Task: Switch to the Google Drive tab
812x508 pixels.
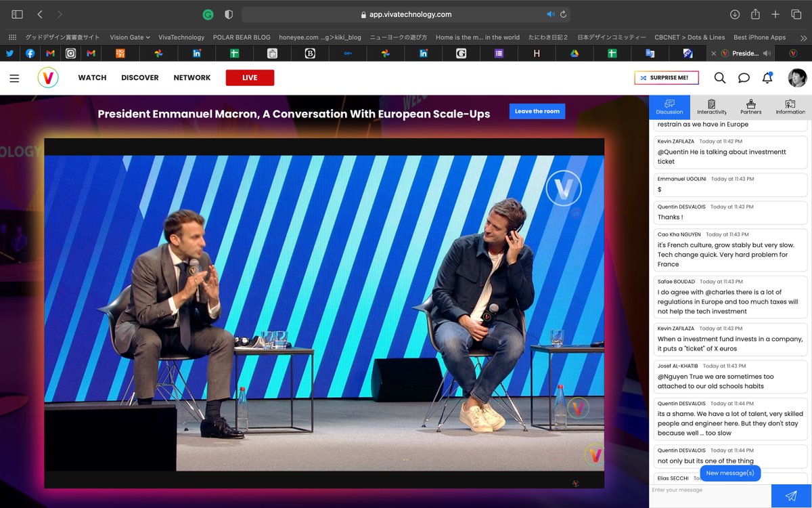Action: click(x=574, y=53)
